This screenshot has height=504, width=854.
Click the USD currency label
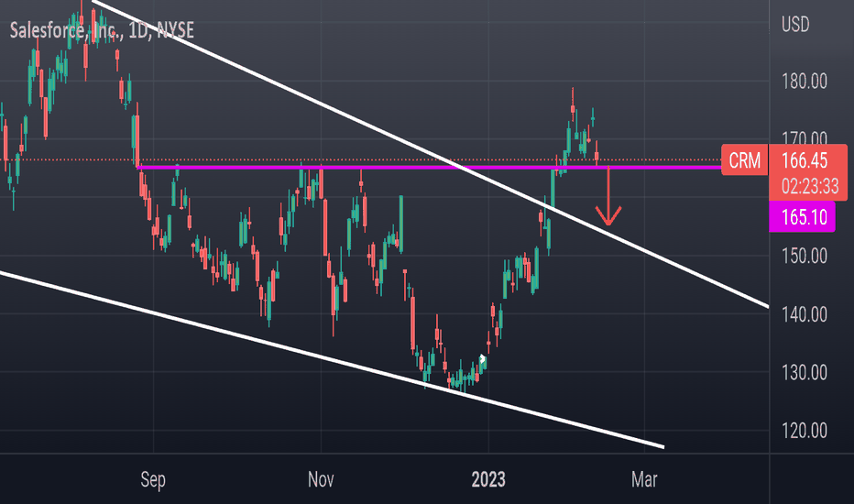coord(795,25)
